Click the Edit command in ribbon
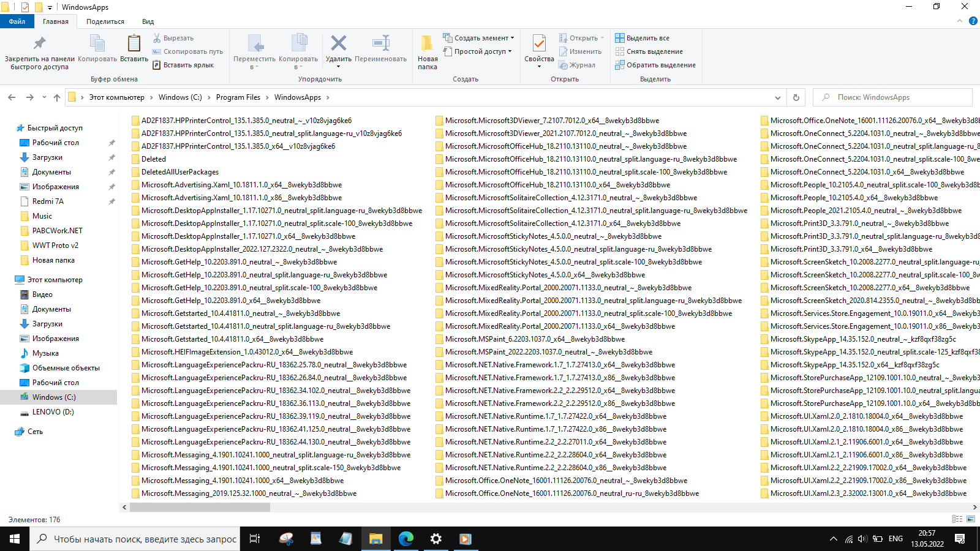The height and width of the screenshot is (551, 980). [580, 51]
